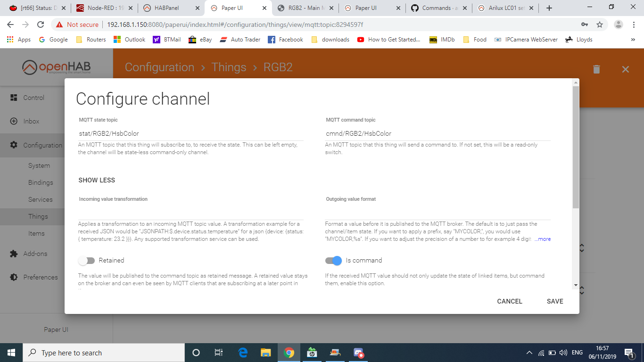Open the Chrome profile menu
Viewport: 644px width, 362px height.
click(619, 25)
